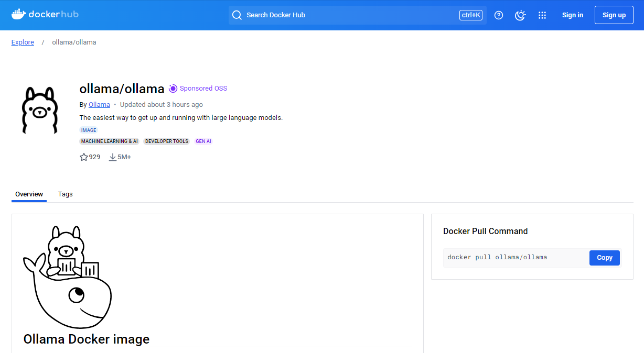This screenshot has height=353, width=644.
Task: Select the Overview tab
Action: [29, 194]
